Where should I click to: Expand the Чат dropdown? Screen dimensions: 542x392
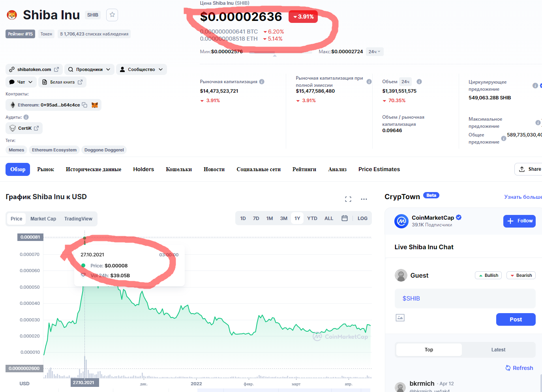tap(21, 82)
